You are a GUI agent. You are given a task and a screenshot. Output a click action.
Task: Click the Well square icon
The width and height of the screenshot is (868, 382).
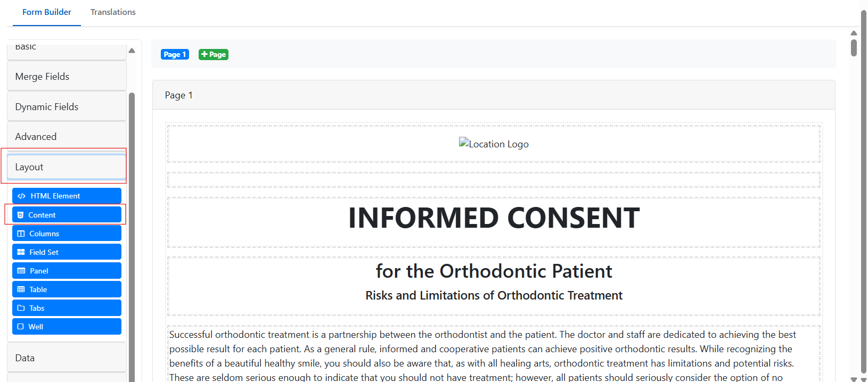(x=20, y=327)
